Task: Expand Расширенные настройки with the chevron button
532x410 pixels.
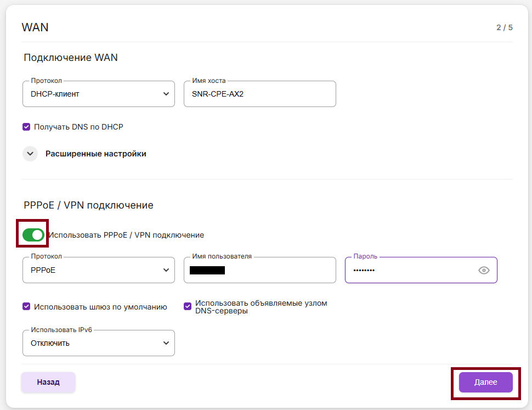Action: point(30,154)
